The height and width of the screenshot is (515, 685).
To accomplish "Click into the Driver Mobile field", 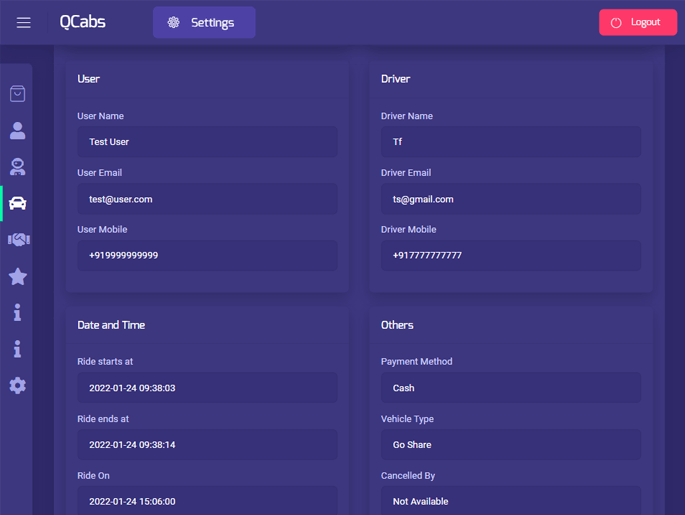I will point(510,255).
